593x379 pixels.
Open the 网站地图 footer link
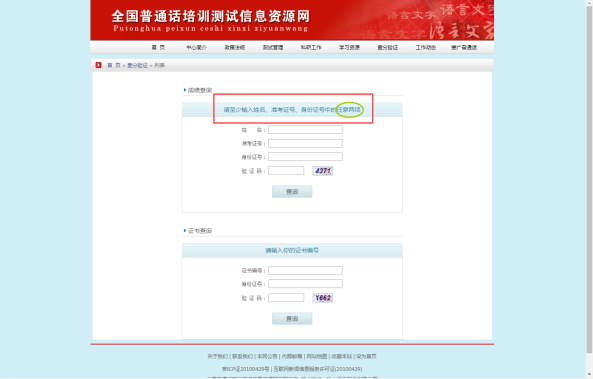(x=317, y=356)
